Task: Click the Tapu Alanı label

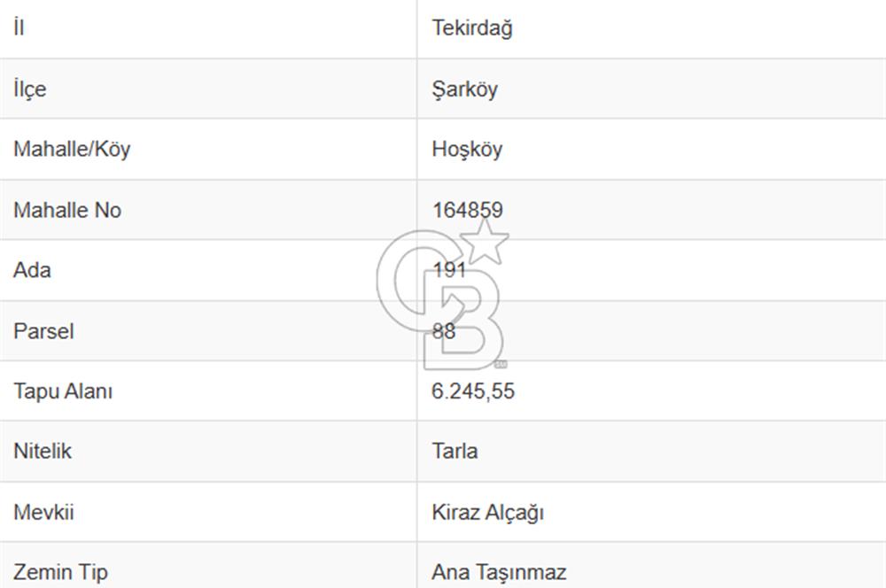Action: (63, 391)
